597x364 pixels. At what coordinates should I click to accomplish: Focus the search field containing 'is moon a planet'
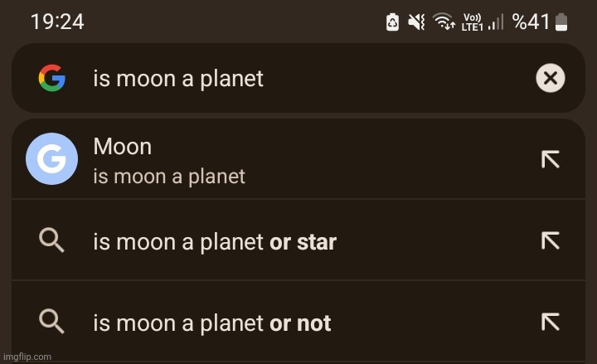[x=290, y=78]
